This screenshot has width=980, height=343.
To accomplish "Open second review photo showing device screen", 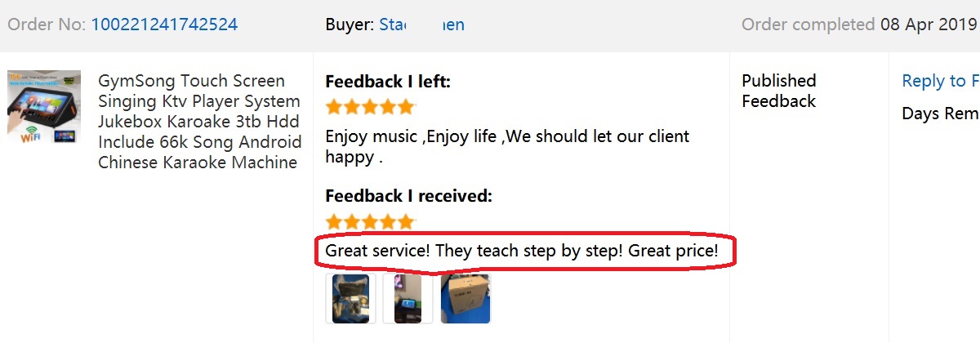I will 408,299.
